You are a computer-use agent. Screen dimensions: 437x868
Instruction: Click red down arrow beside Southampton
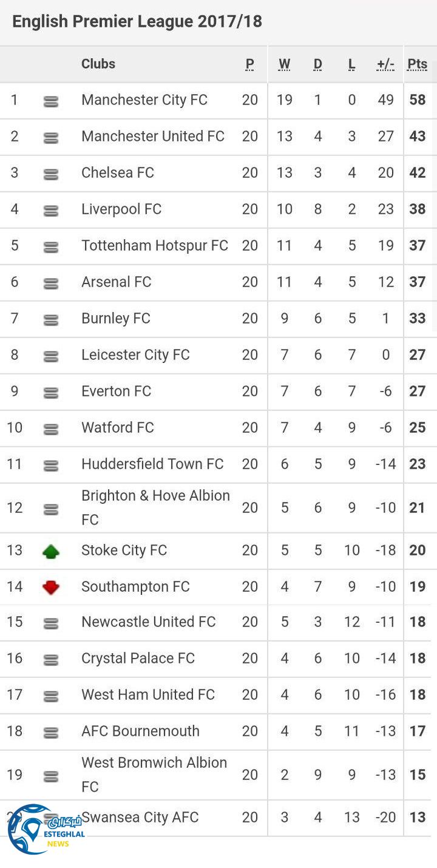point(51,587)
